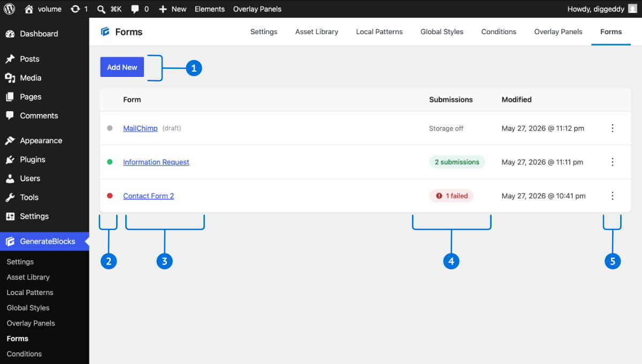Click the Tools wrench icon
Image resolution: width=642 pixels, height=364 pixels.
pos(10,197)
